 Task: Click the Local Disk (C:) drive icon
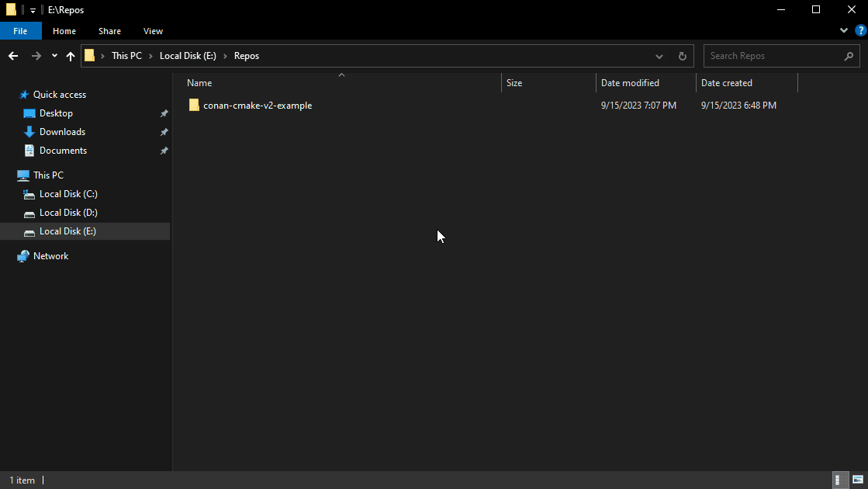29,194
